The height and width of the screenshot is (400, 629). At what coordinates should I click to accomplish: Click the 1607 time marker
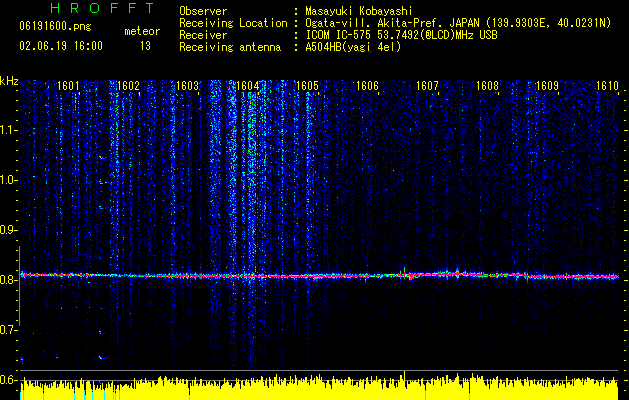[427, 87]
